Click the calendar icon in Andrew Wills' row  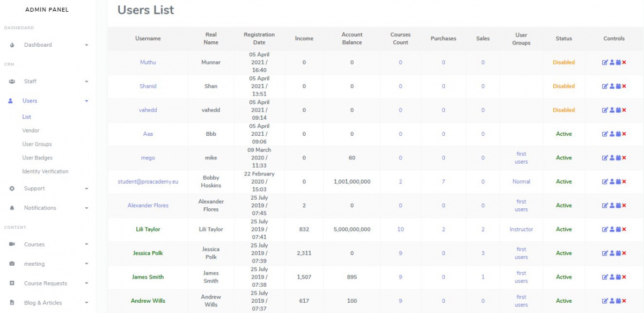pyautogui.click(x=618, y=301)
